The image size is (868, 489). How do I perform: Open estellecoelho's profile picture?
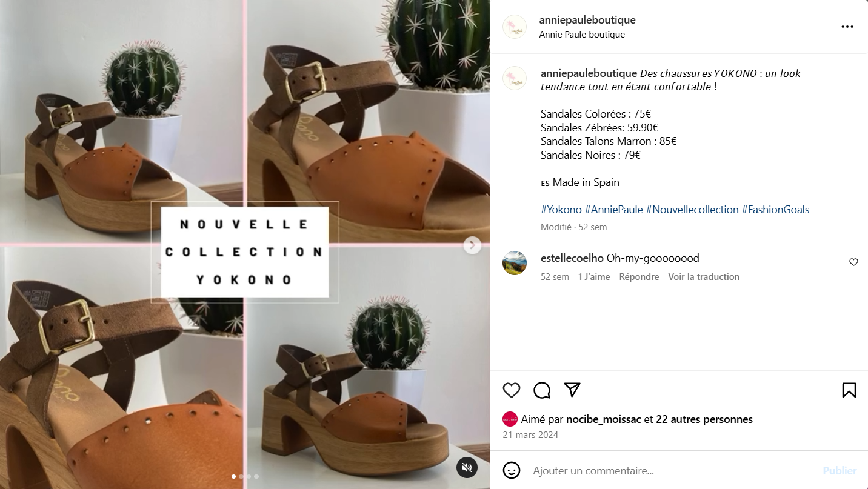[x=515, y=263]
